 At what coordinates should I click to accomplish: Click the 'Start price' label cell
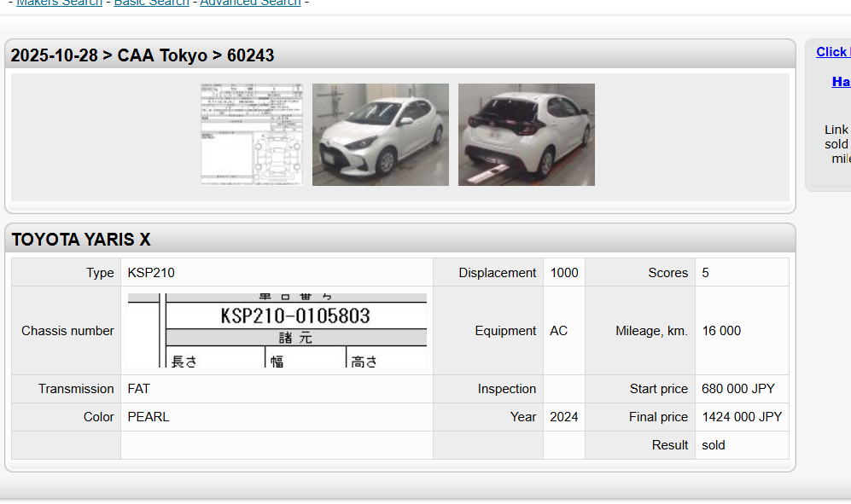(640, 389)
